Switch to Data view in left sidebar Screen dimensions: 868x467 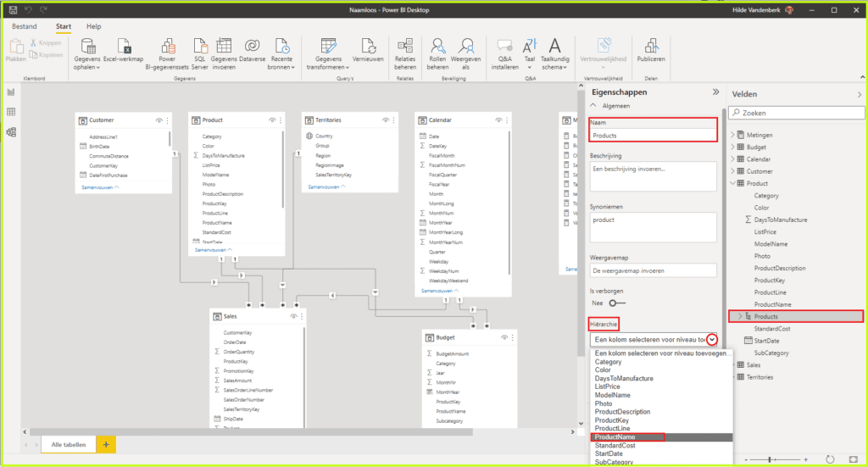[11, 113]
